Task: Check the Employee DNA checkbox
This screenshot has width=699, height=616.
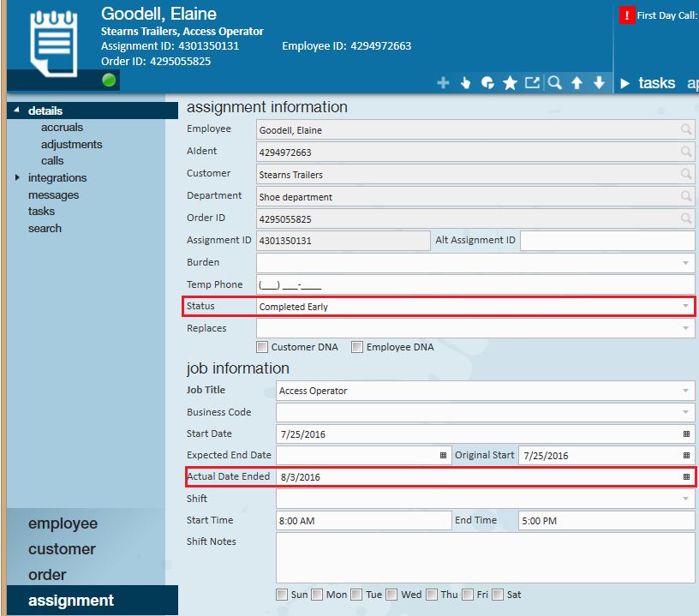Action: pyautogui.click(x=357, y=347)
